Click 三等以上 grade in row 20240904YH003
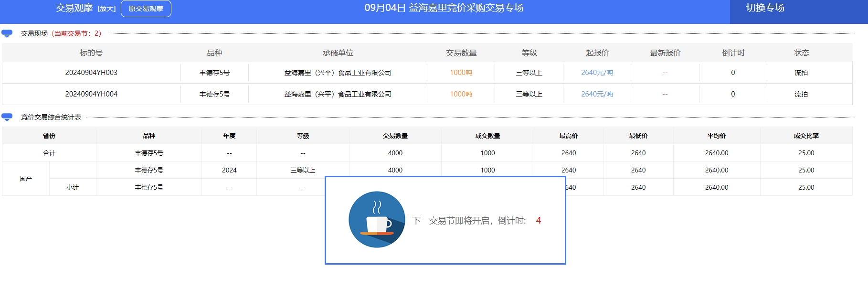Screen dimensions: 868x289 (x=529, y=73)
